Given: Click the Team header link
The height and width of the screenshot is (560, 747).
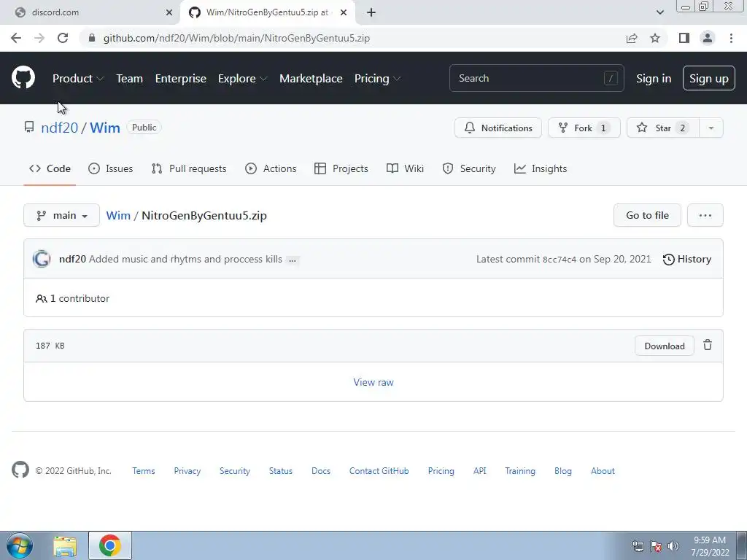Looking at the screenshot, I should click(x=130, y=78).
